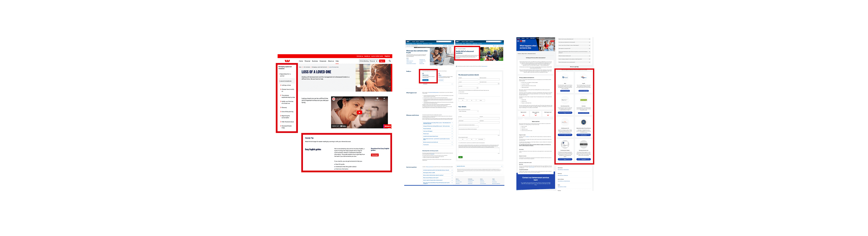Select the Help menu item
This screenshot has width=868, height=236.
tap(337, 61)
